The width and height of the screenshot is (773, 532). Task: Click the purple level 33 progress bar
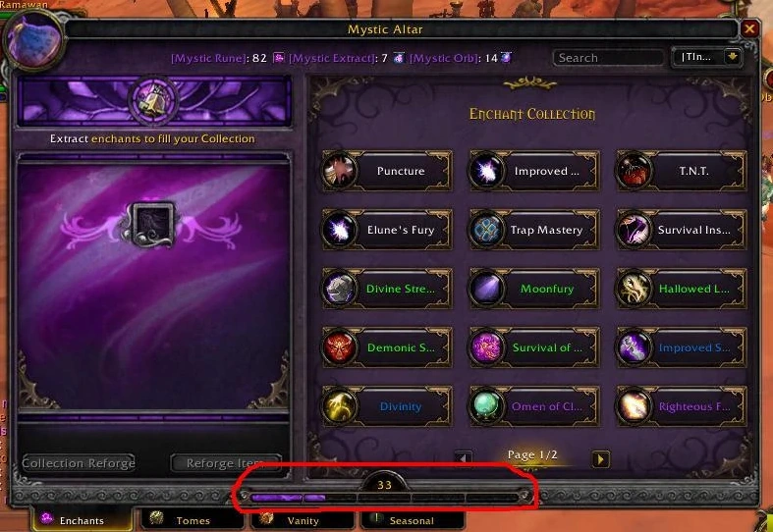pyautogui.click(x=384, y=498)
